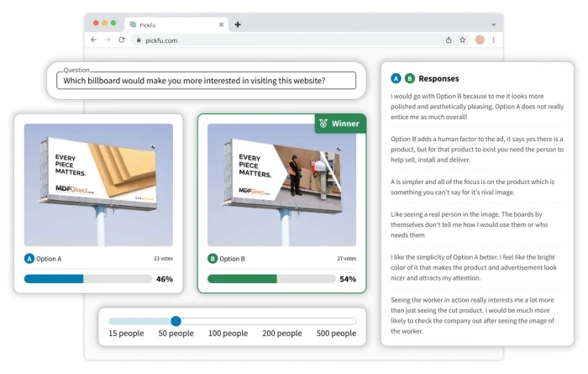
Task: Click the audience size slider handle
Action: click(176, 321)
